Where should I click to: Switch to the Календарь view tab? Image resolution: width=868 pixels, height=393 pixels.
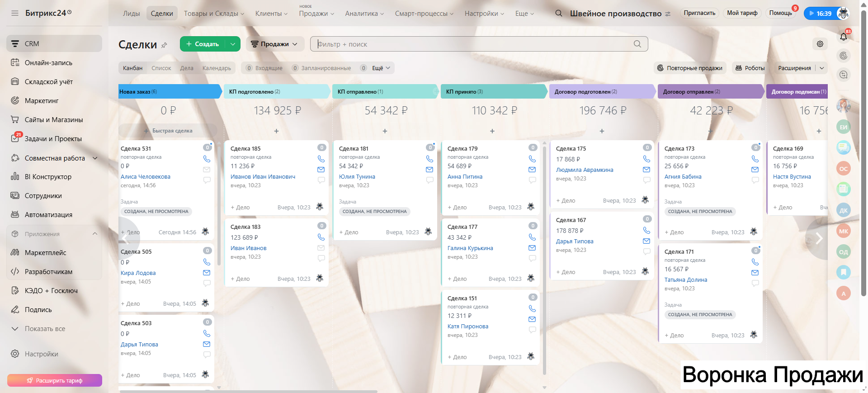point(217,68)
